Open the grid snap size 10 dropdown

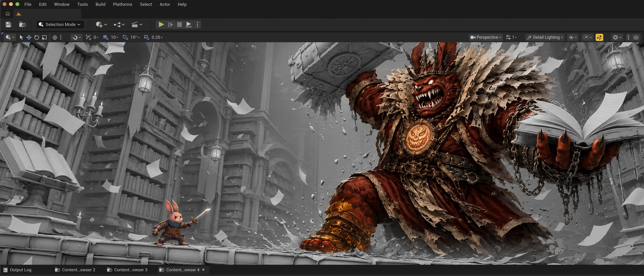pos(115,37)
